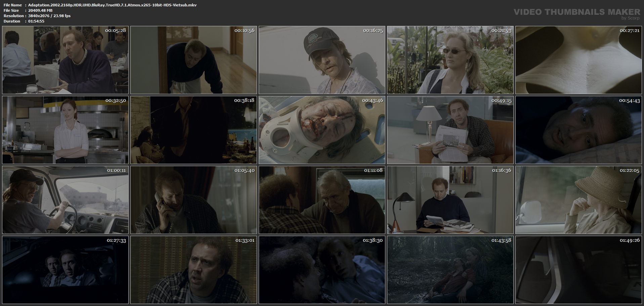The image size is (644, 306).
Task: Select the reading frame at 01:16:36
Action: click(450, 200)
